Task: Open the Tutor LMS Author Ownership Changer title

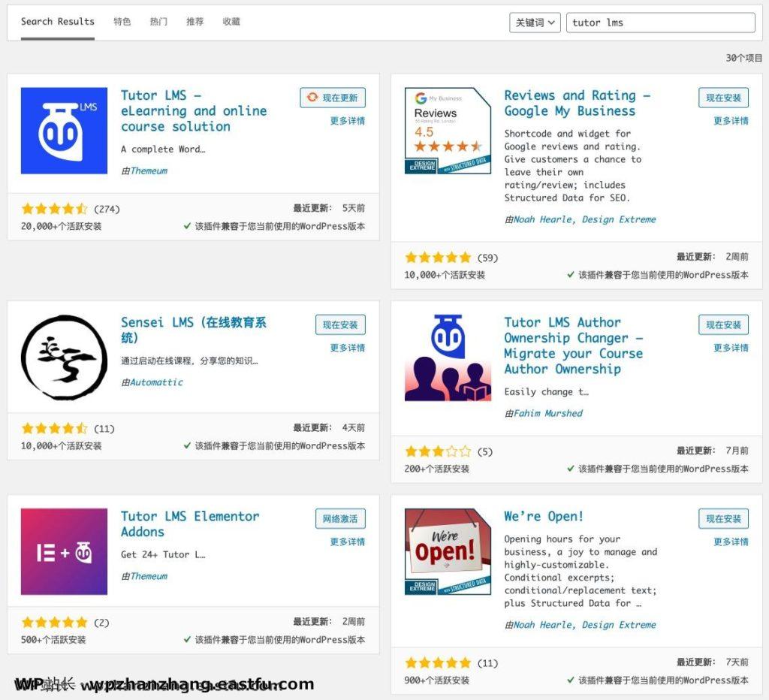Action: (x=573, y=345)
